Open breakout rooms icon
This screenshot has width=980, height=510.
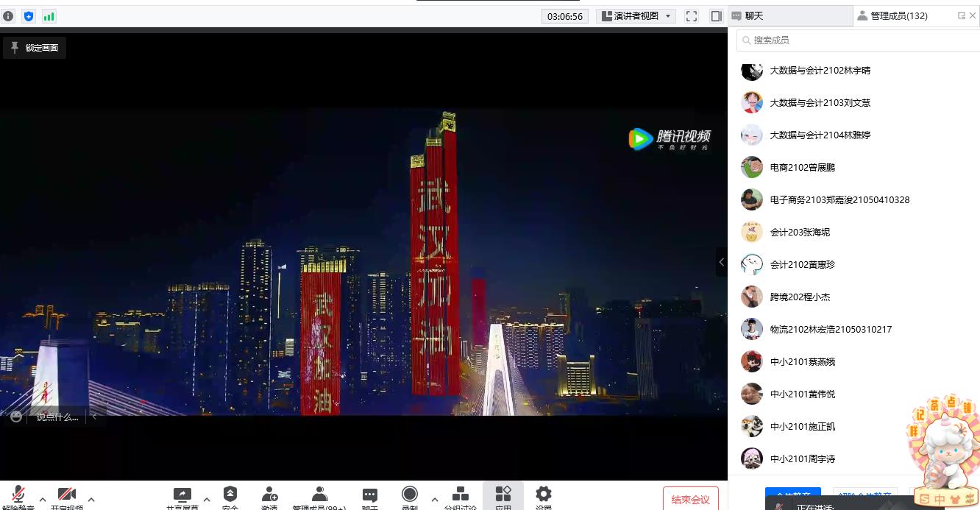461,495
